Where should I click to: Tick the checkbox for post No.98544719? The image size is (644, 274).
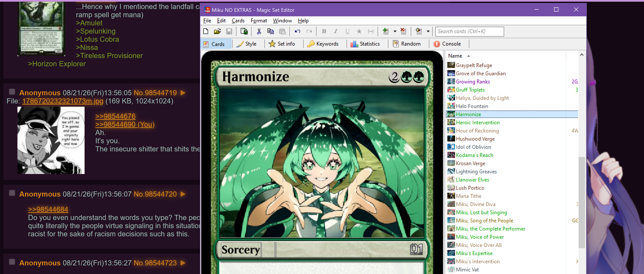[x=12, y=92]
